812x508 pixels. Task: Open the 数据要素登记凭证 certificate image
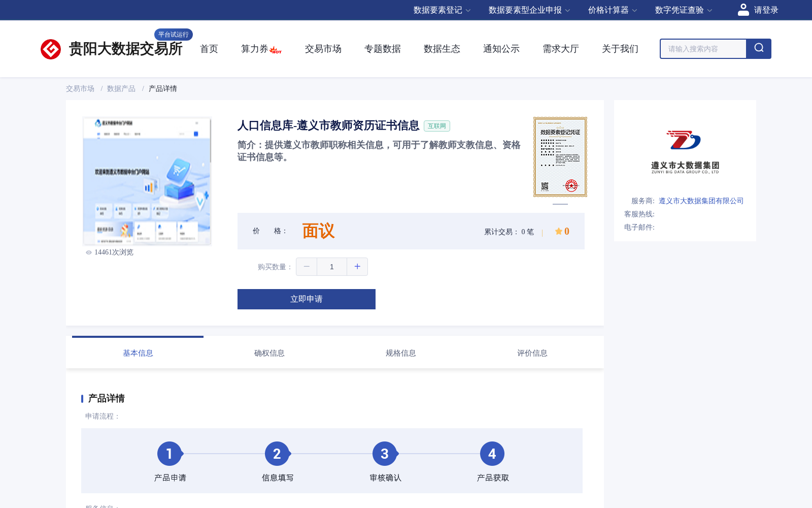click(560, 157)
